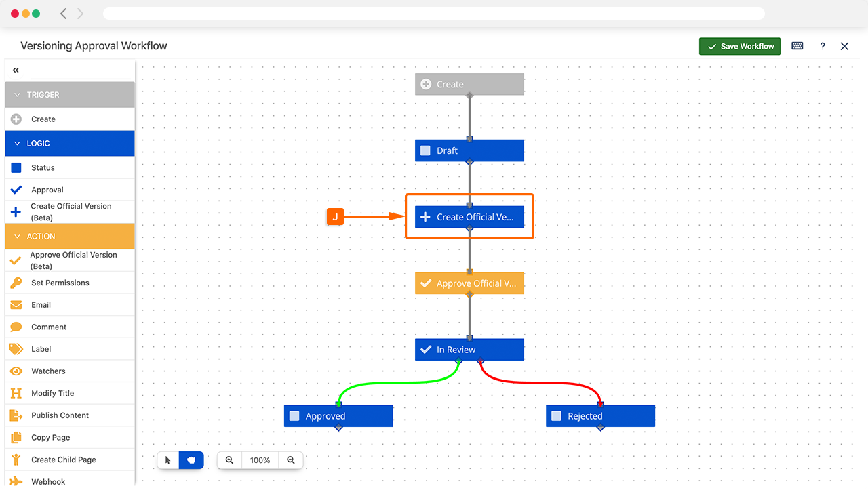This screenshot has width=868, height=490.
Task: Open help via question mark icon
Action: (823, 46)
